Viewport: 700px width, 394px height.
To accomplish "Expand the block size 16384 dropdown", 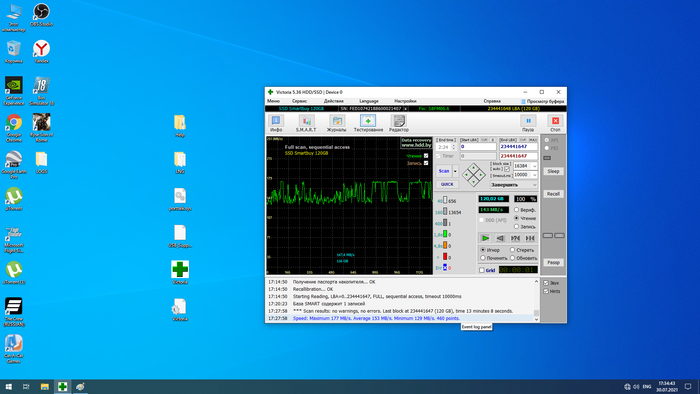I will pyautogui.click(x=534, y=166).
